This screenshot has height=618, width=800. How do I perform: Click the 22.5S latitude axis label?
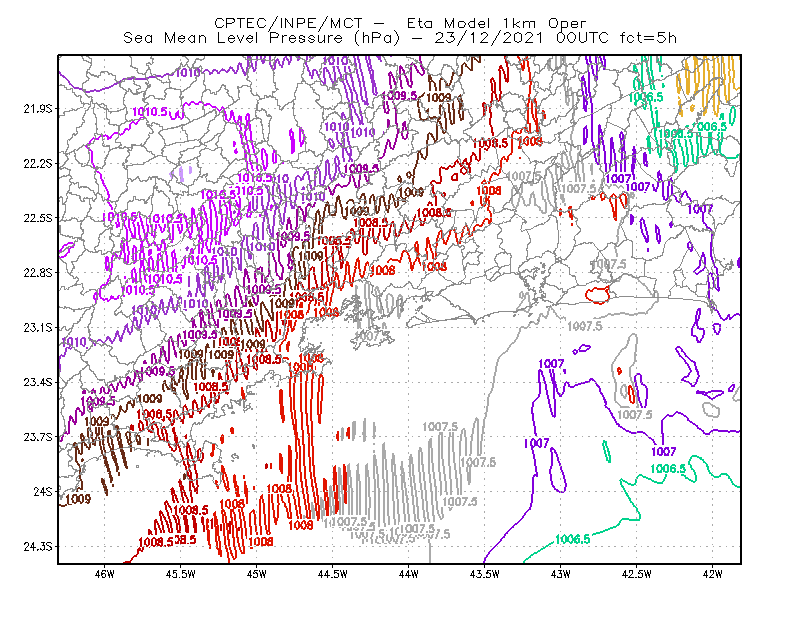coord(38,218)
